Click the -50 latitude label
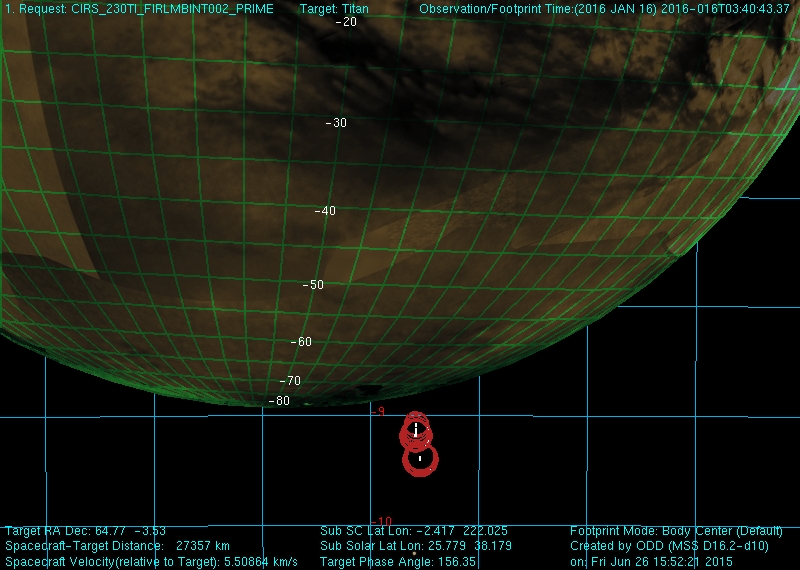The image size is (800, 570). pyautogui.click(x=313, y=285)
